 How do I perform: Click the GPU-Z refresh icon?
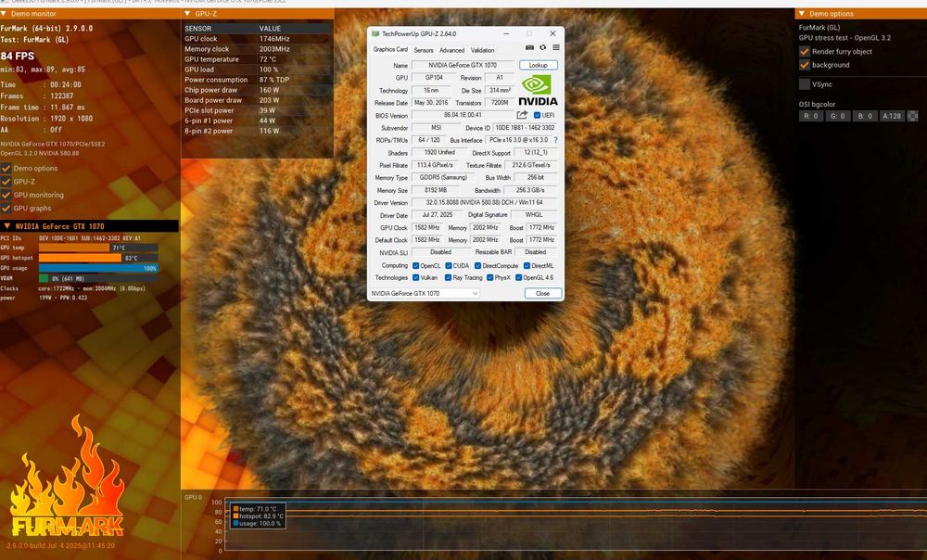pyautogui.click(x=542, y=47)
